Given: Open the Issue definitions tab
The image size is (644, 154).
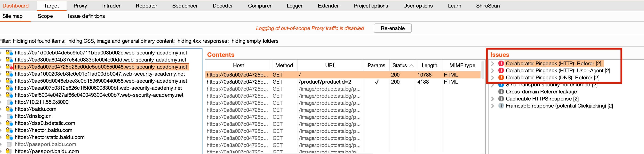Looking at the screenshot, I should coord(86,16).
